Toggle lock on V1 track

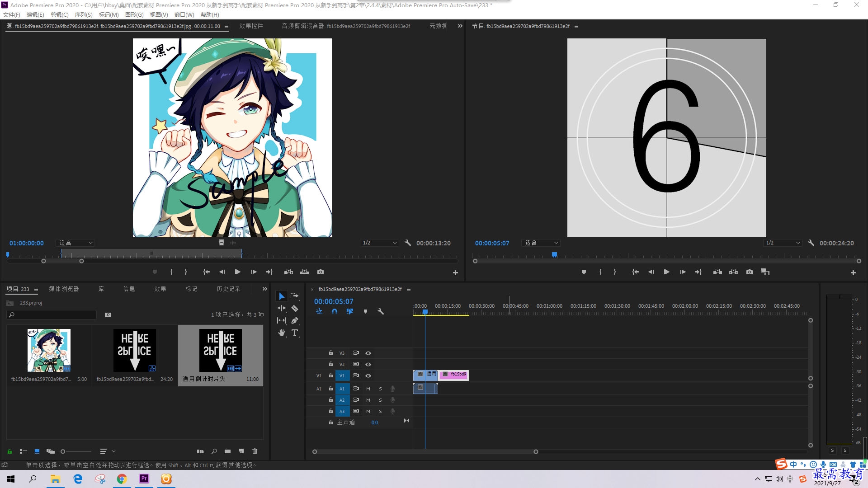(331, 375)
